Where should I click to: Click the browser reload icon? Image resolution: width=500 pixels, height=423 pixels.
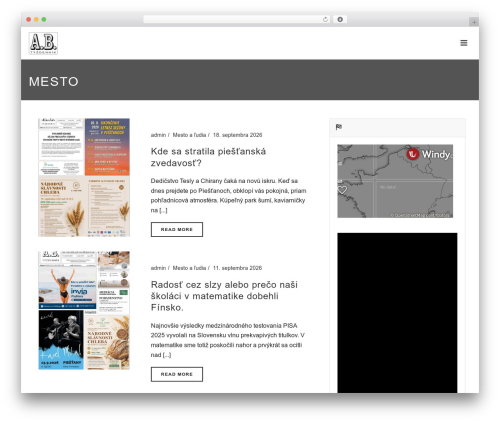(x=325, y=19)
